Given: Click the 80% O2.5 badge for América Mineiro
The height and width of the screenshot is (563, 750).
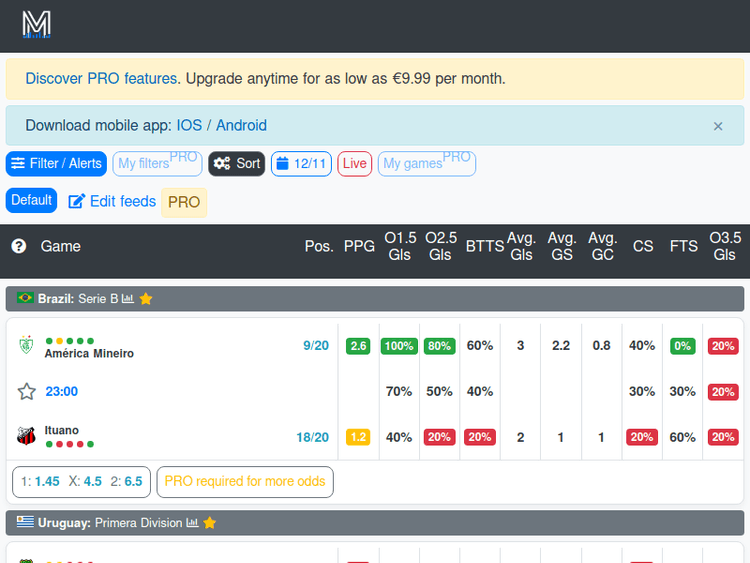Looking at the screenshot, I should pos(440,346).
